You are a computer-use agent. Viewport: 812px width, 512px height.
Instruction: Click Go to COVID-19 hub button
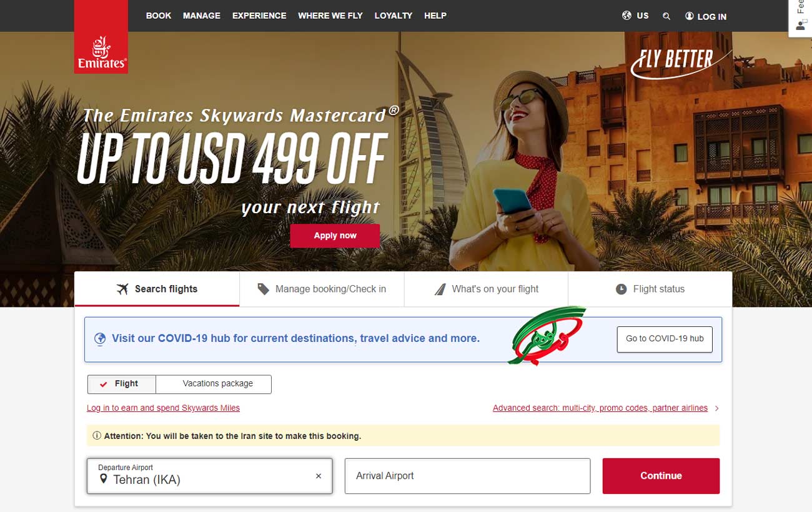pos(665,339)
